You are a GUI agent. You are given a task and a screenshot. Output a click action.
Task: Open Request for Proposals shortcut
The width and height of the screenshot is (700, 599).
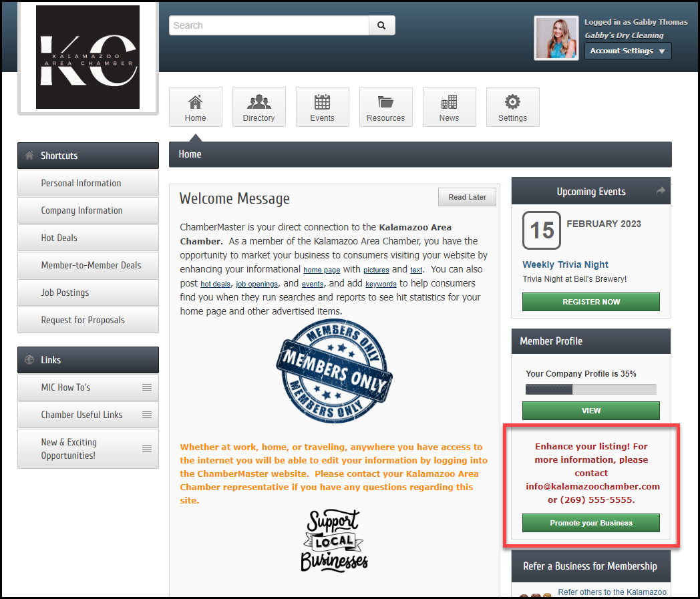pyautogui.click(x=88, y=320)
